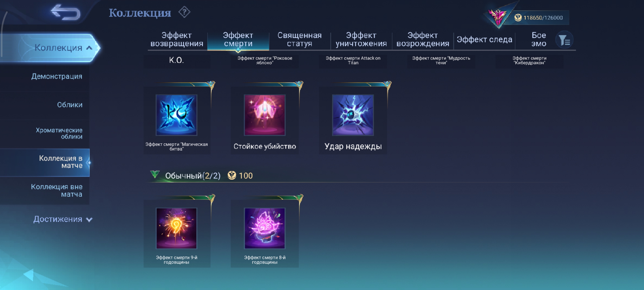Pick the 8th anniversary death effect
Screen dimensions: 644x290
[265, 228]
